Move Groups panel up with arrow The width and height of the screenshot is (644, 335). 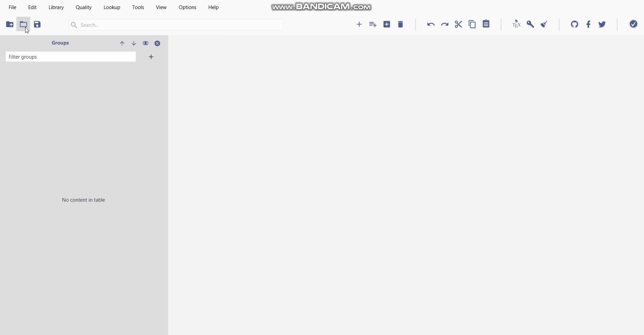point(122,44)
